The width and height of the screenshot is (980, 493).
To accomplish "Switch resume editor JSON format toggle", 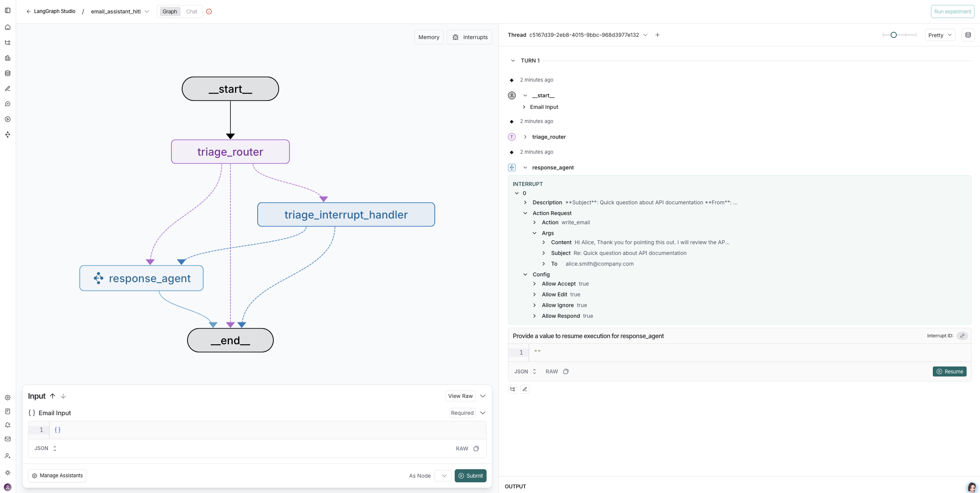I will click(x=525, y=371).
